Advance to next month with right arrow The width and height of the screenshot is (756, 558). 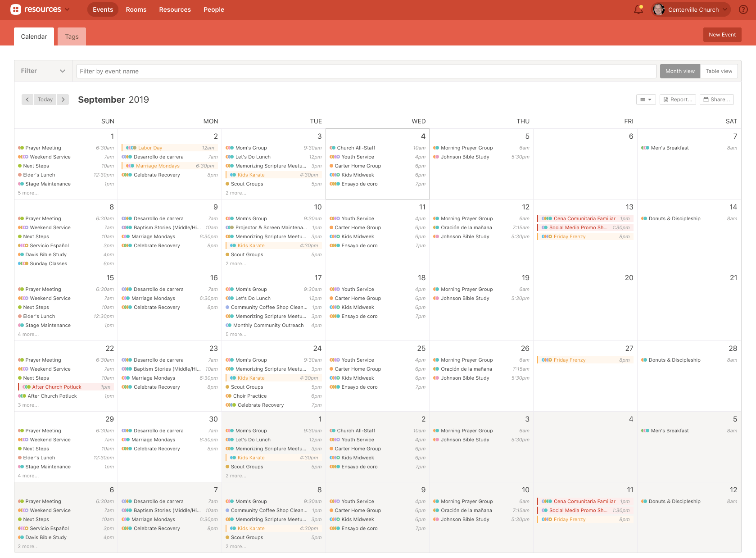(63, 100)
